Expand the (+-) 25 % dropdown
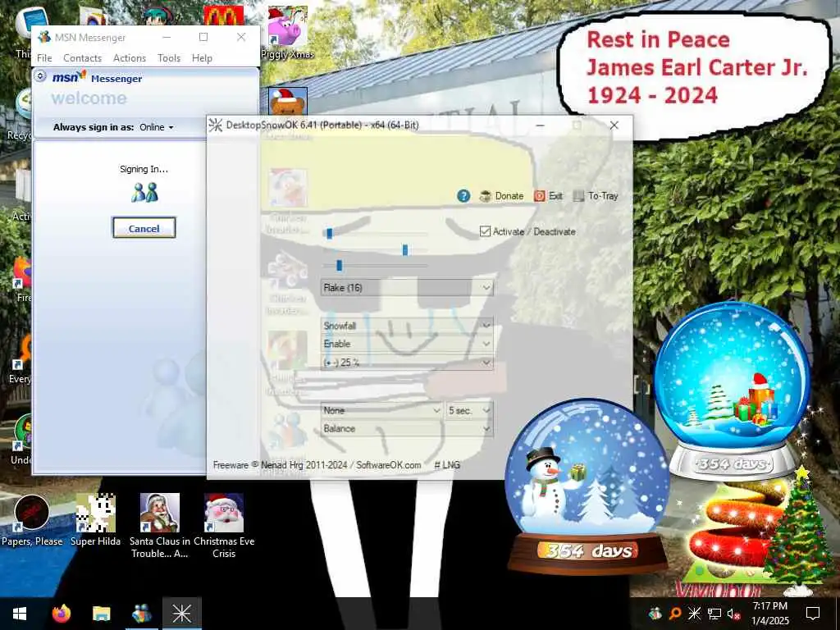The width and height of the screenshot is (840, 630). coord(407,362)
